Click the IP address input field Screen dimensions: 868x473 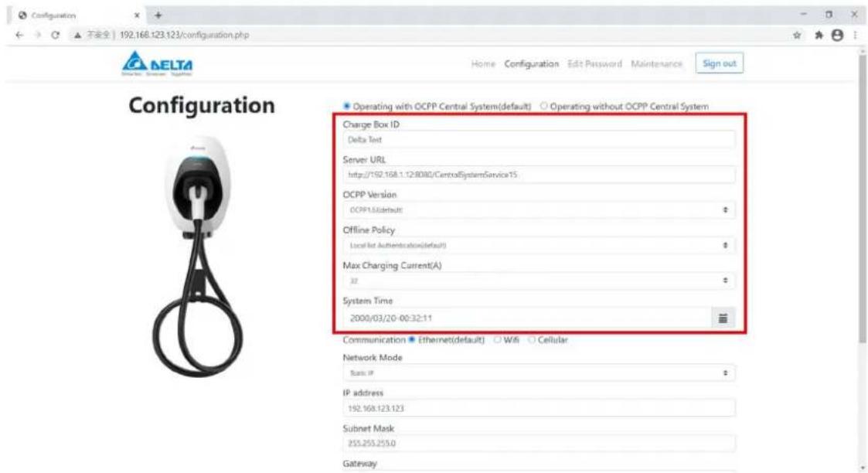(x=539, y=408)
